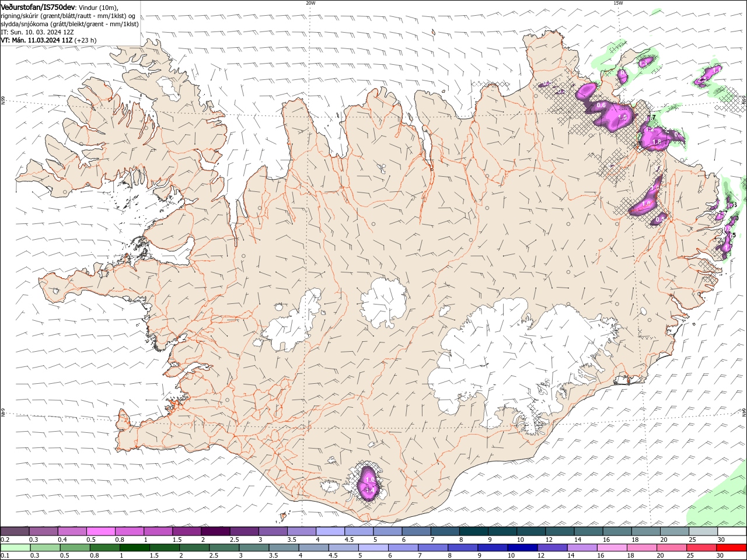Pick the pale green 0.1 rain swatch

pyautogui.click(x=15, y=547)
